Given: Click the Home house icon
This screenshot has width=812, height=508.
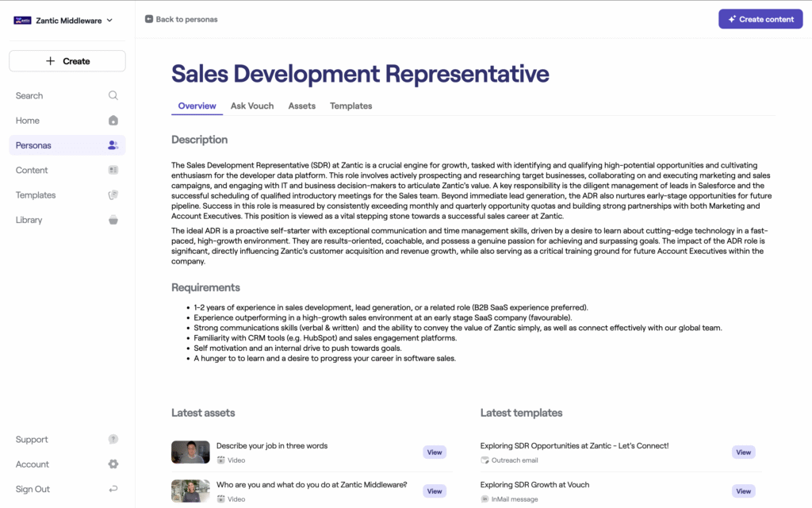Looking at the screenshot, I should click(113, 121).
